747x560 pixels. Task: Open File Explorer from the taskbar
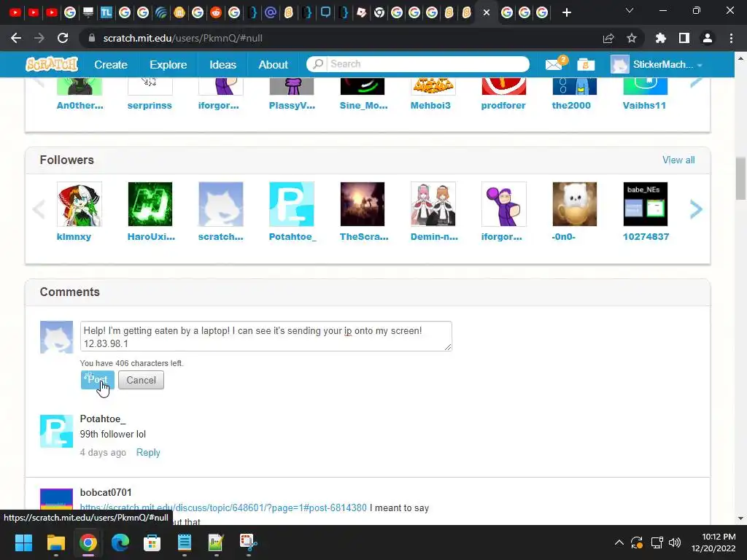[x=55, y=542]
